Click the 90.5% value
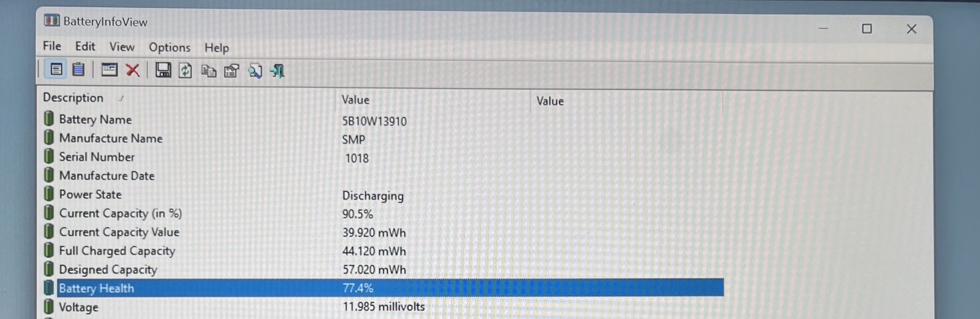Viewport: 980px width, 319px height. 358,214
